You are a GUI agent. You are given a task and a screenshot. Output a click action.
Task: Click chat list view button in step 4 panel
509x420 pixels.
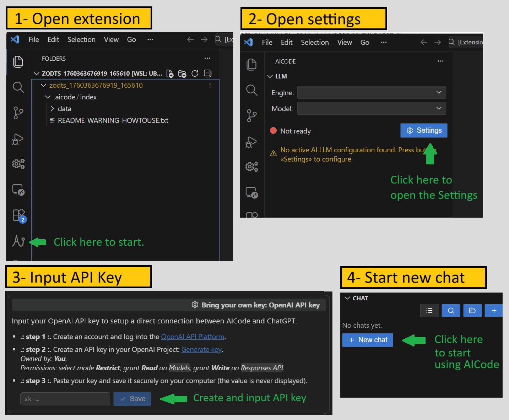coord(429,311)
